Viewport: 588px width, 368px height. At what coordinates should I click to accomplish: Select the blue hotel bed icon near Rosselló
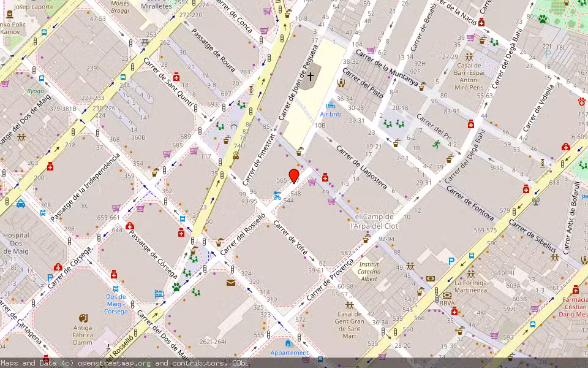pos(159,294)
